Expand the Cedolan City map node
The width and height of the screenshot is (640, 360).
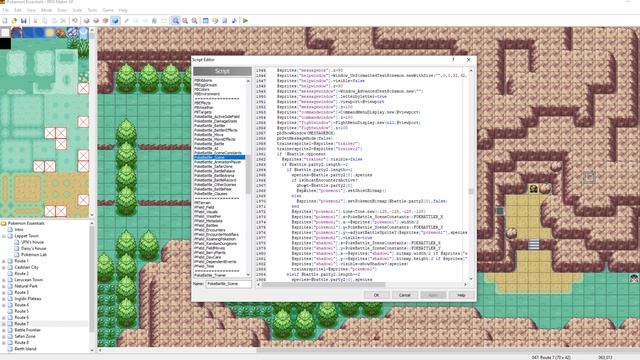click(4, 267)
